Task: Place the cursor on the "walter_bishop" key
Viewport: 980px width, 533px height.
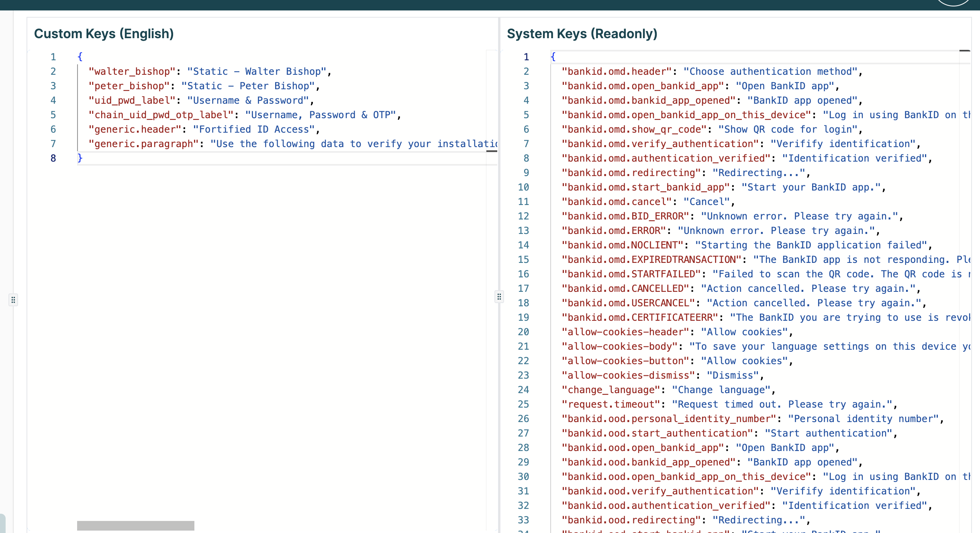Action: pos(132,72)
